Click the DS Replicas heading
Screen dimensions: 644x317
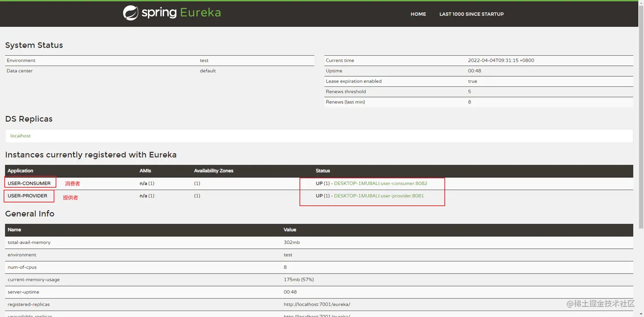29,119
